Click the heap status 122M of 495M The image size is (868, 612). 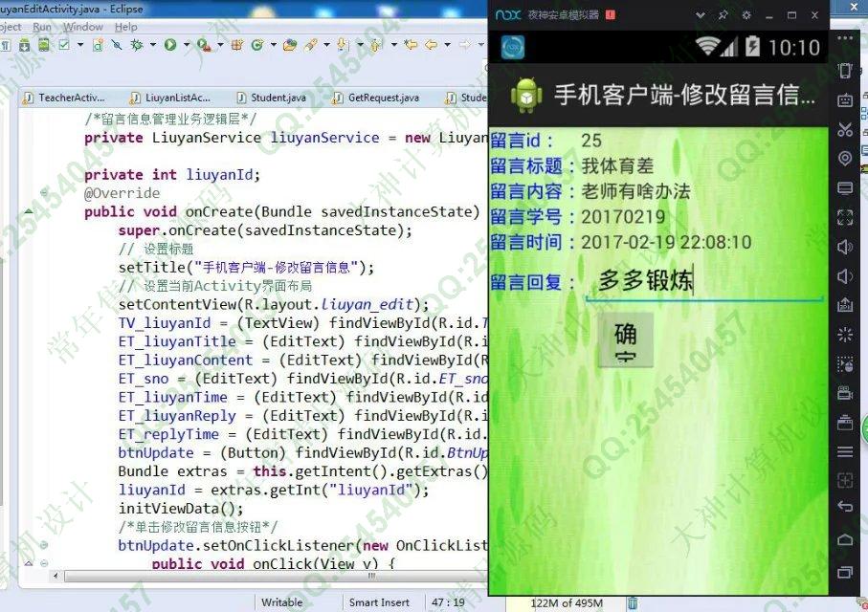567,603
